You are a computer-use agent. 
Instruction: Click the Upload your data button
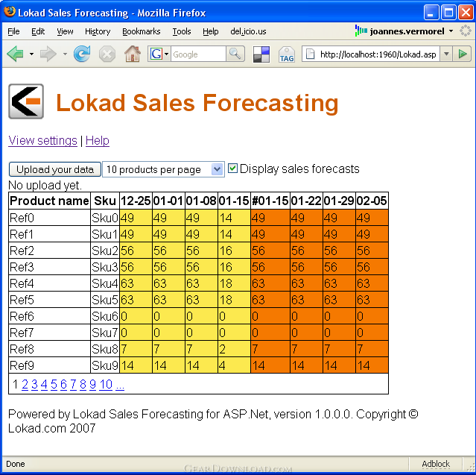click(55, 169)
